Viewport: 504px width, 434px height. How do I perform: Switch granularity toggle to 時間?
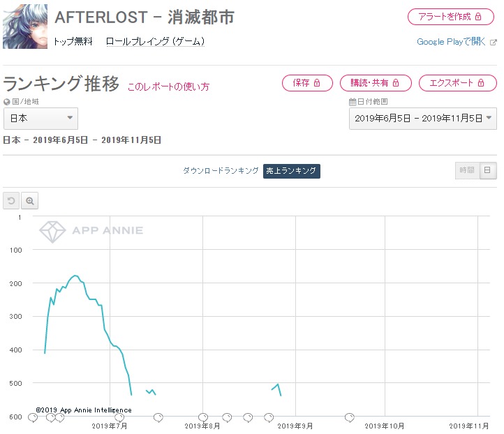467,170
